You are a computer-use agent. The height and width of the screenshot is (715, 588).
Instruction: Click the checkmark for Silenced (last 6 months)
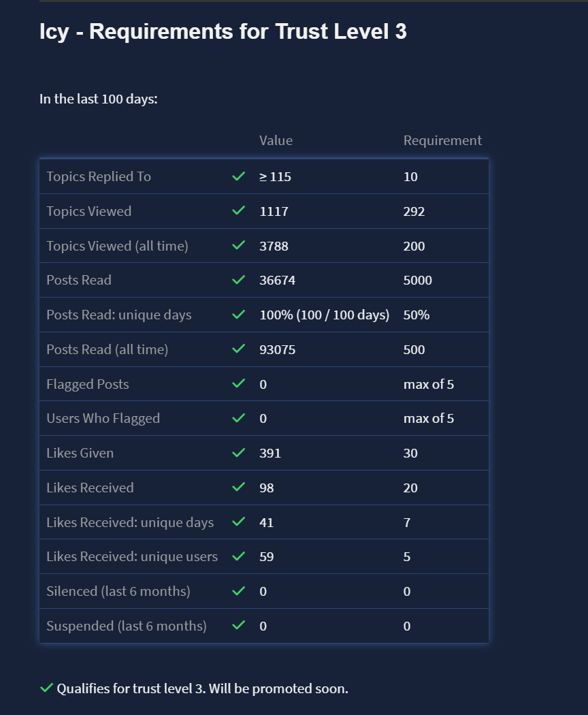238,591
